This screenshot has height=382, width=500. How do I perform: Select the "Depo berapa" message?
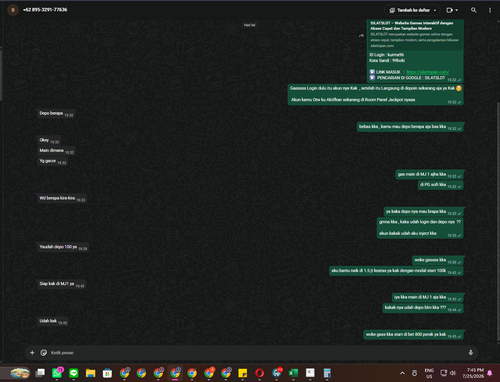pyautogui.click(x=56, y=114)
